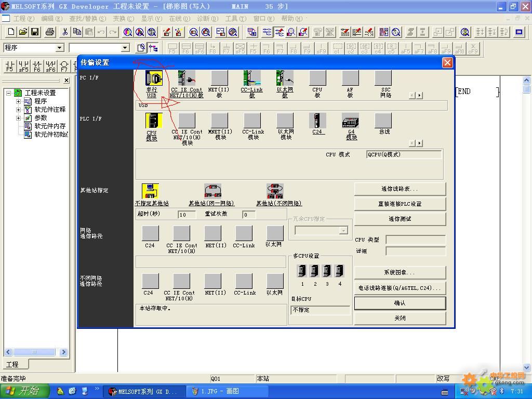Screen dimensions: 532x399
Task: Click the Internet Explorer quick launch icon
Action: [72, 391]
